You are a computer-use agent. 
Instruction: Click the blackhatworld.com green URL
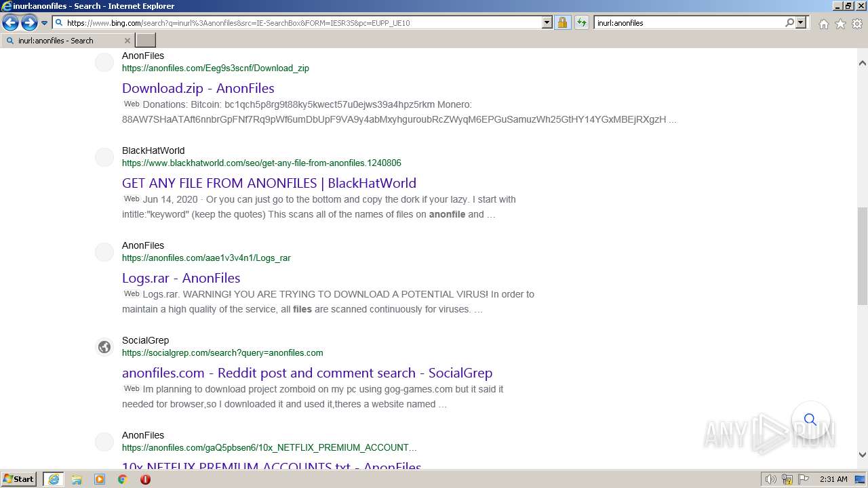(x=262, y=163)
